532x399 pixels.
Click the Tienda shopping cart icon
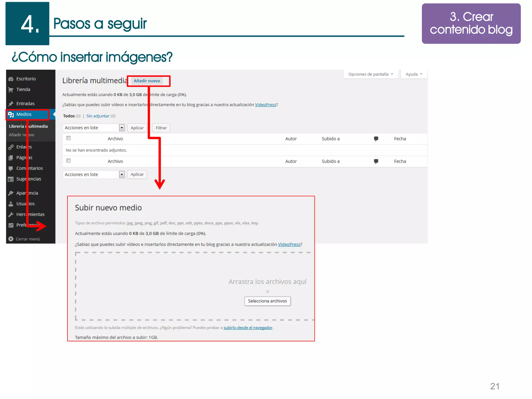tap(11, 90)
